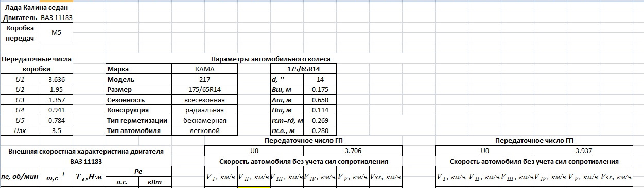Click the 'Te, Н·м' column header
This screenshot has width=644, height=188.
(x=89, y=177)
